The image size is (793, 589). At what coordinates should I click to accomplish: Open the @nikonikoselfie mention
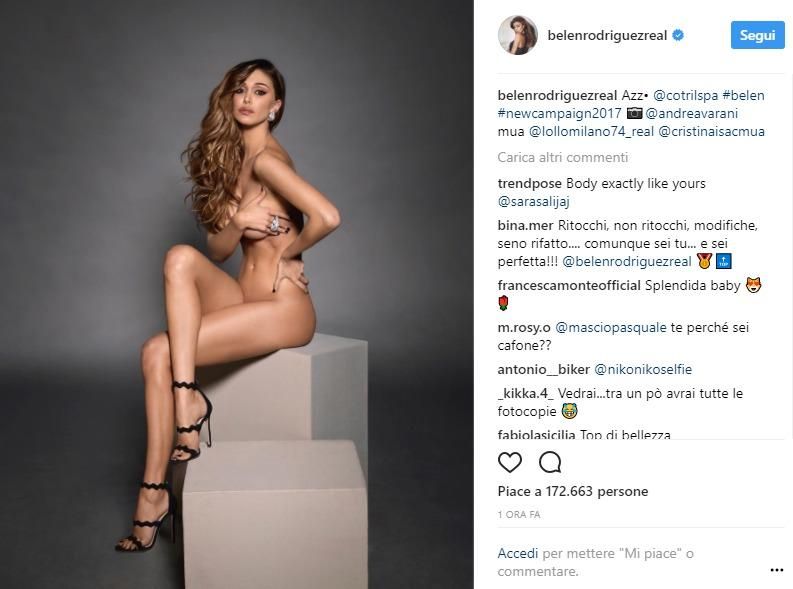[643, 370]
